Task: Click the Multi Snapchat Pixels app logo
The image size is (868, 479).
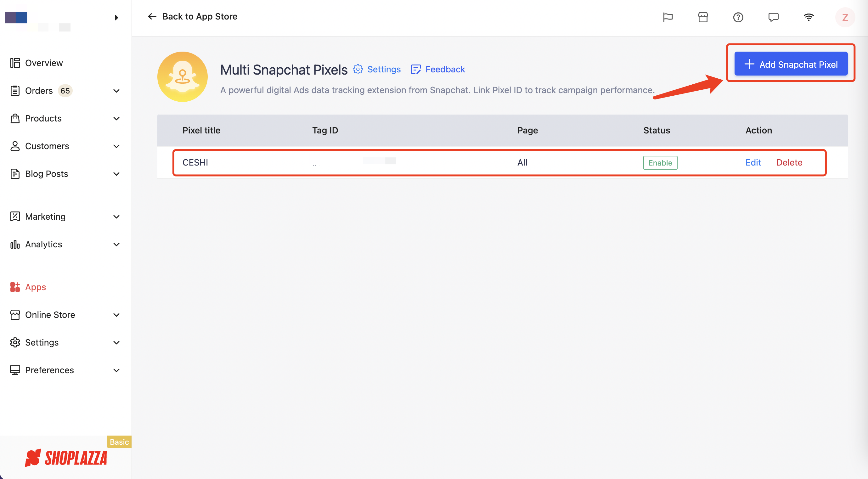Action: [182, 77]
